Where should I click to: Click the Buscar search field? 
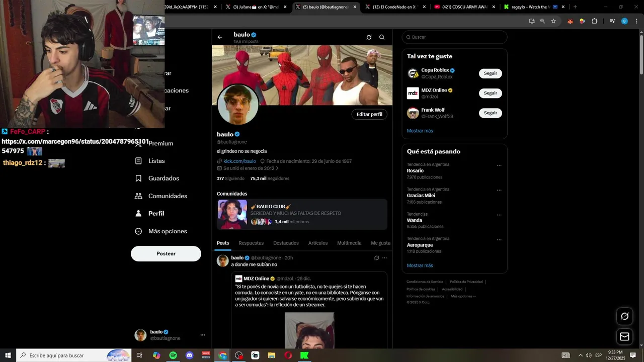454,37
